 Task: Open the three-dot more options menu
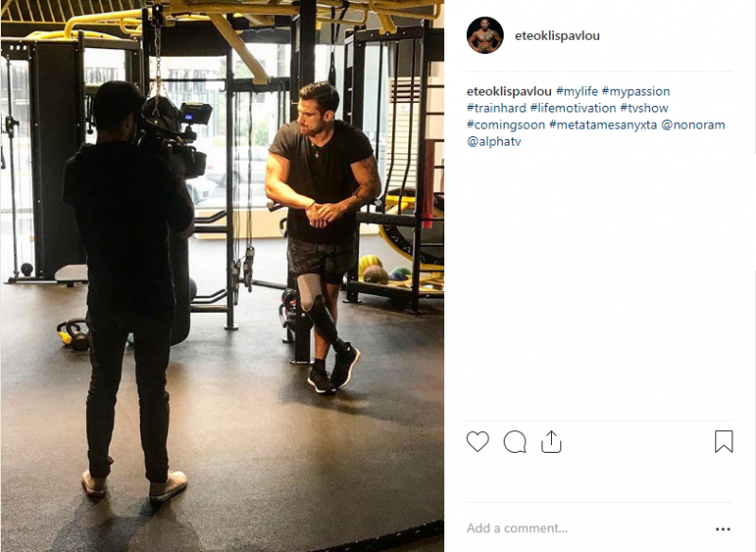click(723, 529)
